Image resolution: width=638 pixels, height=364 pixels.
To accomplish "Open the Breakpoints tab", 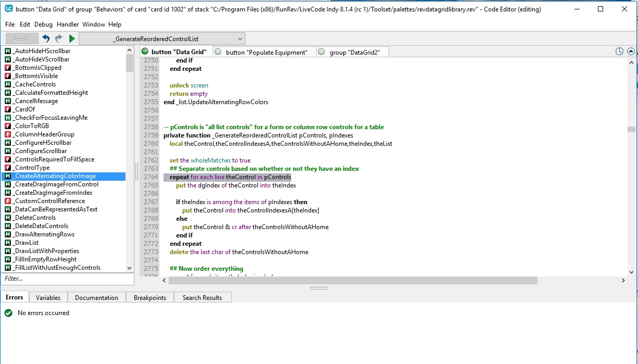I will click(149, 298).
